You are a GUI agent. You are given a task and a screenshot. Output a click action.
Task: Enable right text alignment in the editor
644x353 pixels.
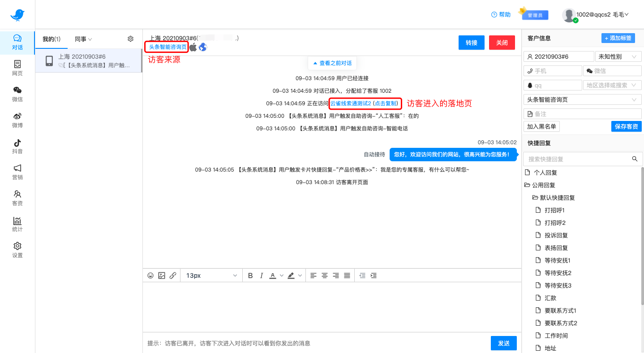tap(336, 275)
